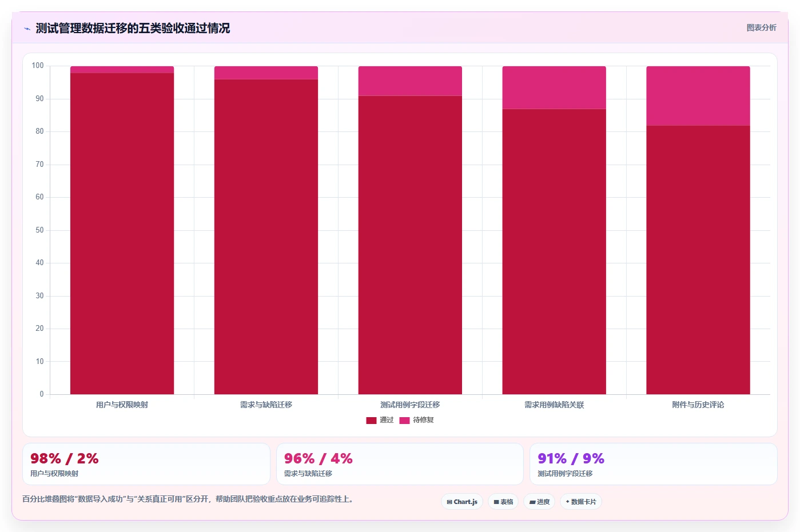This screenshot has height=532, width=800.
Task: Click the 96% / 4% stat value
Action: (x=319, y=459)
